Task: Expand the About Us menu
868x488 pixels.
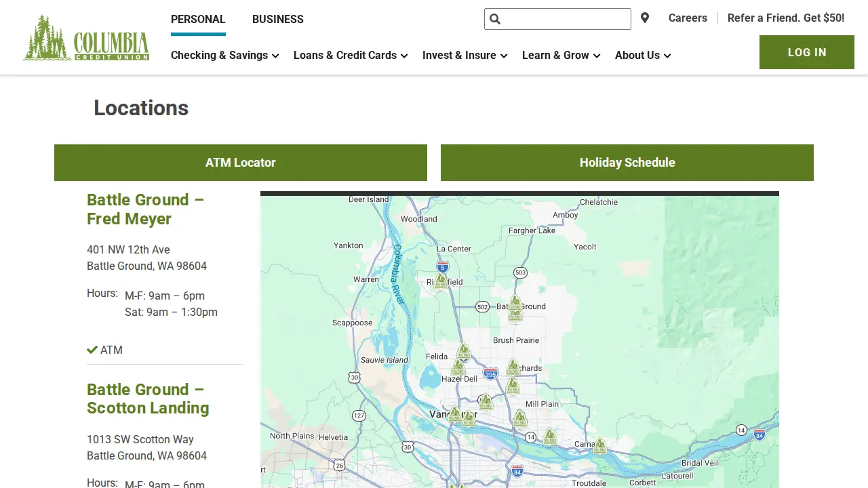Action: [x=643, y=56]
